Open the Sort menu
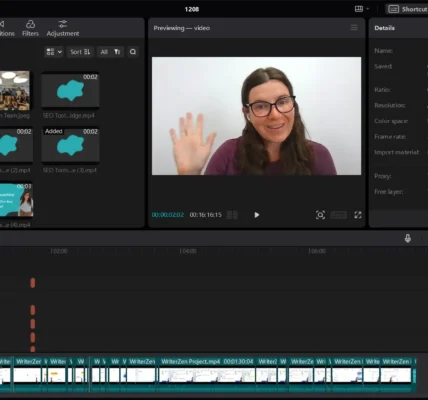 [80, 52]
